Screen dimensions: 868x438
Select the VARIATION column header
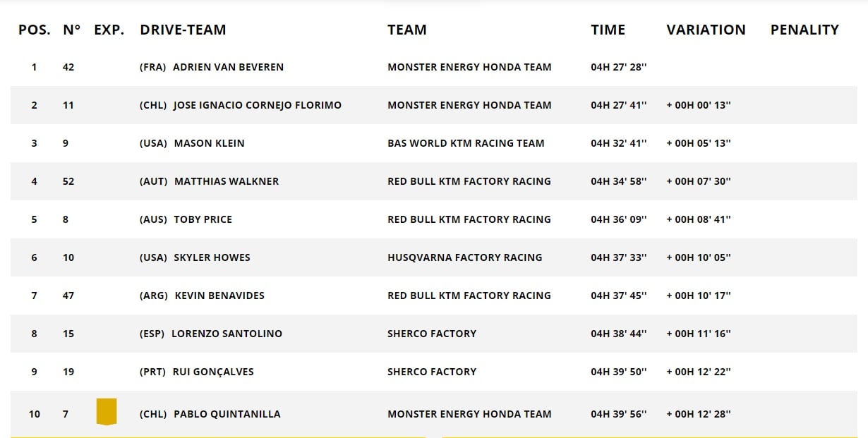706,30
